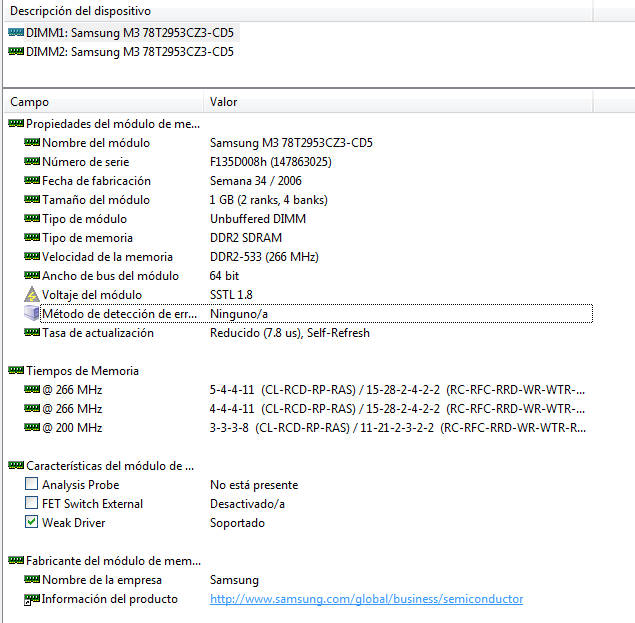Select DIMM1: Samsung M3 78T2953CZ3-CD5 entry
Screen dimensions: 635x623
click(x=130, y=32)
